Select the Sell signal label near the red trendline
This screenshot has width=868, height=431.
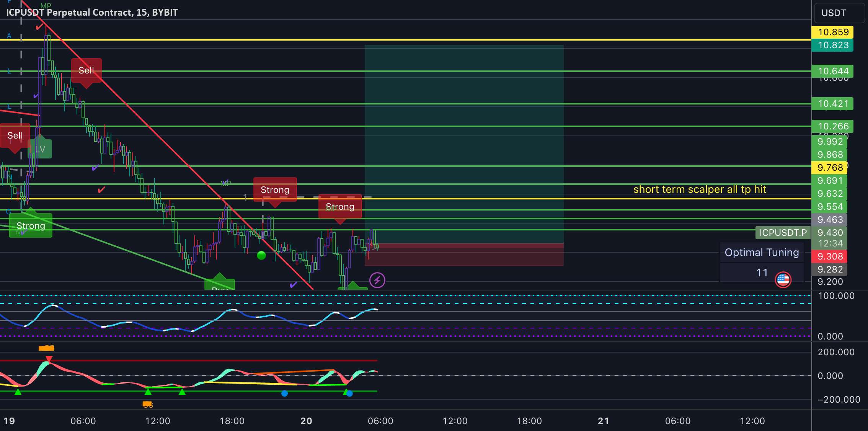(86, 70)
